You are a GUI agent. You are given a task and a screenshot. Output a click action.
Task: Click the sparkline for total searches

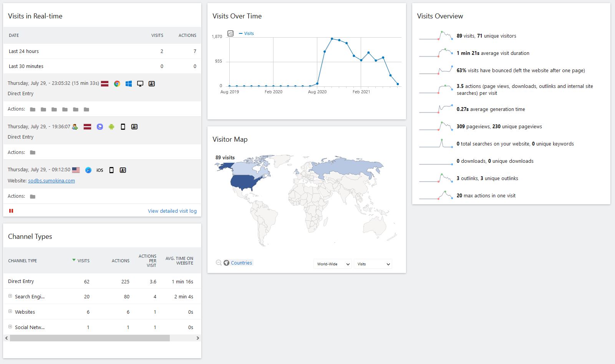pos(436,144)
